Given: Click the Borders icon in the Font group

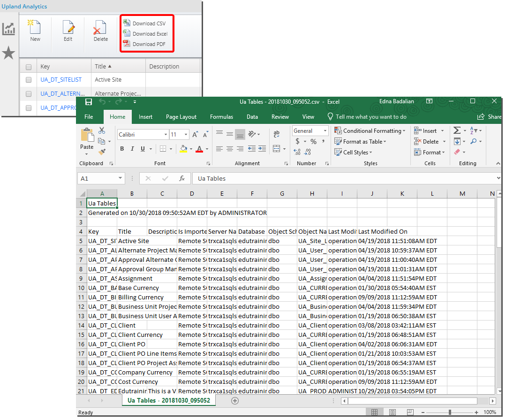Looking at the screenshot, I should point(163,149).
